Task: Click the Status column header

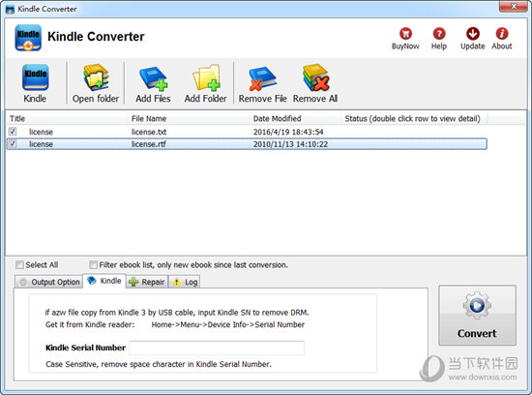Action: (x=414, y=118)
